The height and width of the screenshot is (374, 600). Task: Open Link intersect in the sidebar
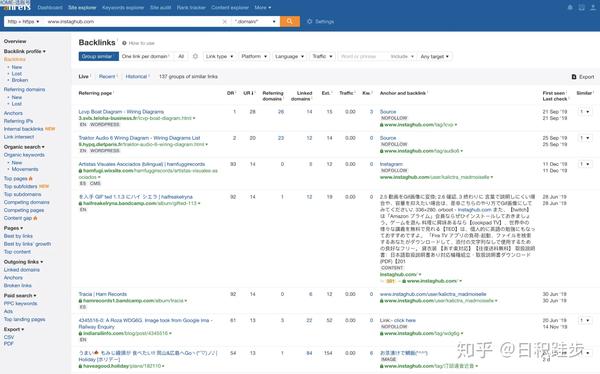[x=19, y=137]
